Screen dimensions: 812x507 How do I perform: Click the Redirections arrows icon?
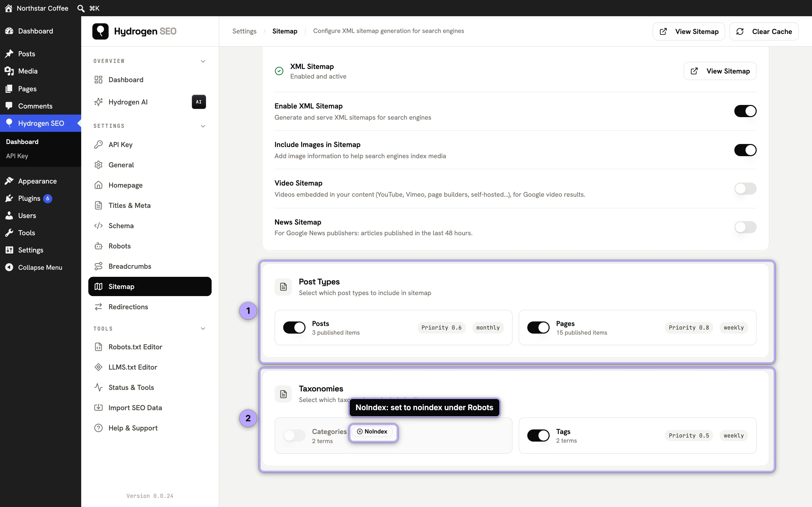[x=98, y=307]
